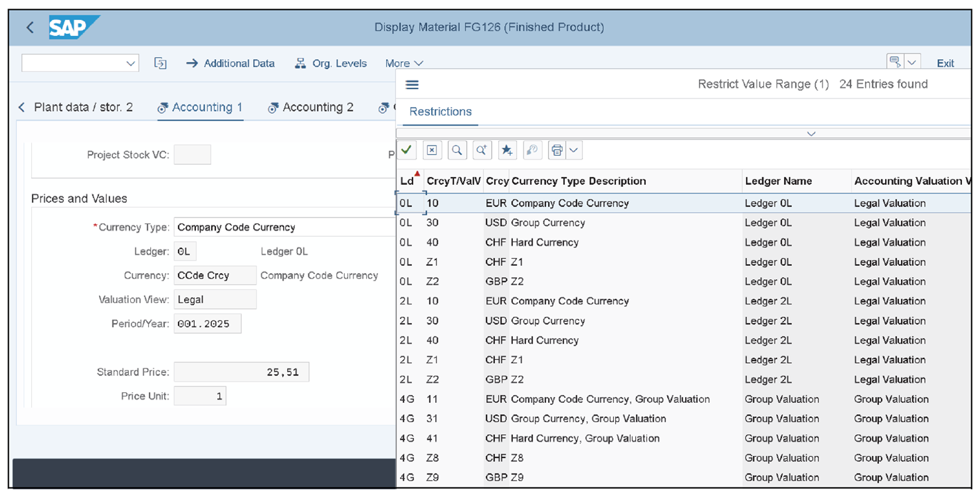Viewport: 980px width, 494px height.
Task: Open the Restrictions tab
Action: point(440,112)
